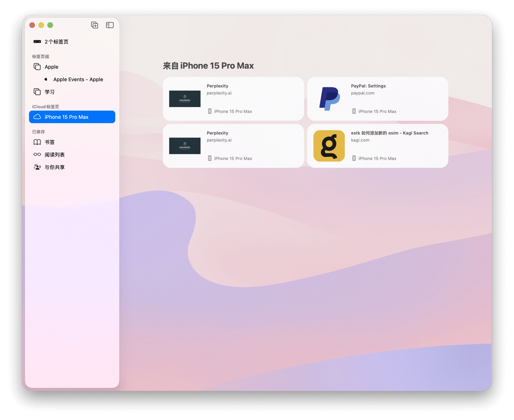Open the Apple Events - Apple tab
The width and height of the screenshot is (514, 420).
(78, 79)
